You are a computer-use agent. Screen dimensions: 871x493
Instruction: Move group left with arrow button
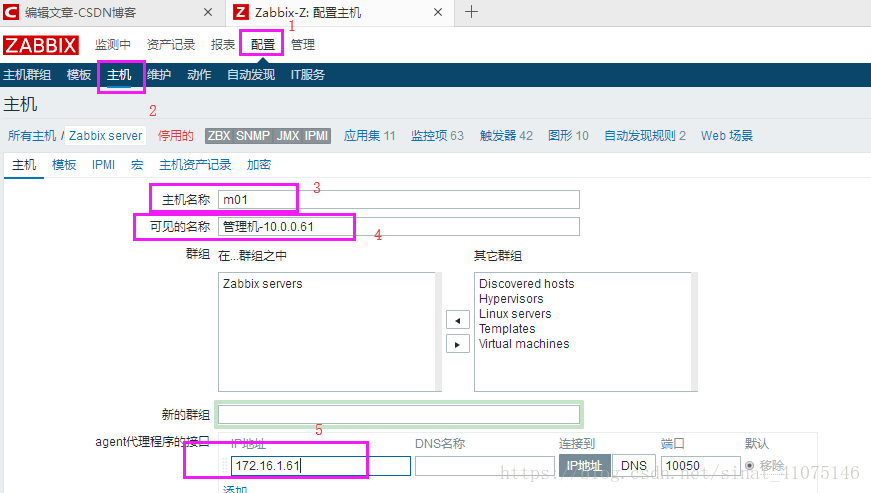pos(458,320)
